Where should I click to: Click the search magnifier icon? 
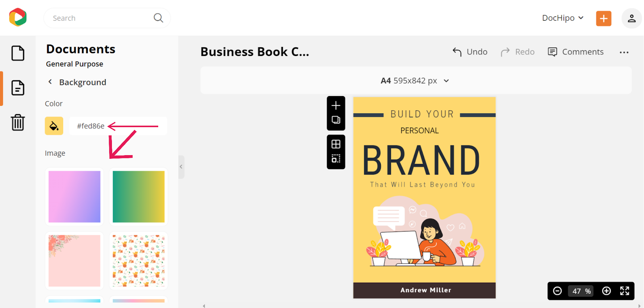tap(158, 18)
